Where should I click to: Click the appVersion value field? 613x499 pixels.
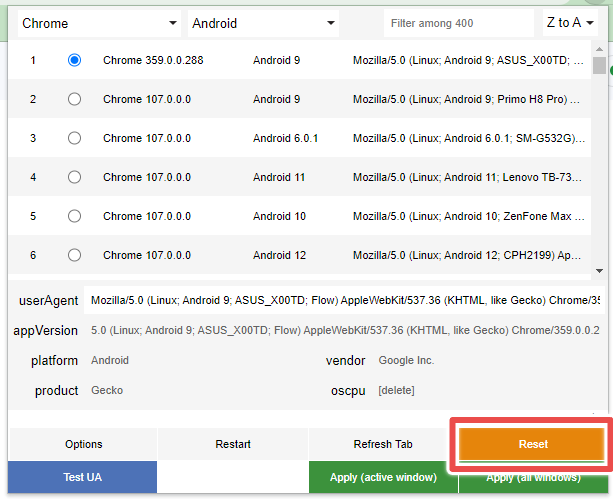[x=344, y=330]
